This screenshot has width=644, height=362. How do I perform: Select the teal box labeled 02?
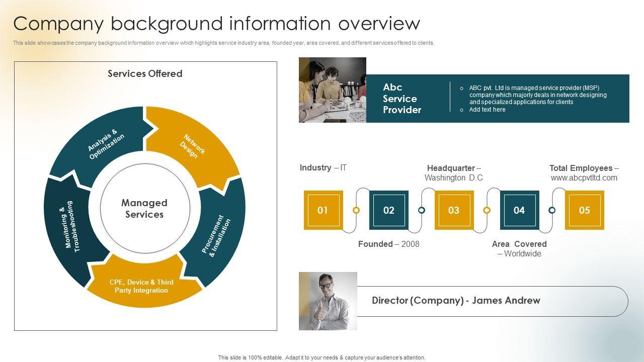coord(388,210)
